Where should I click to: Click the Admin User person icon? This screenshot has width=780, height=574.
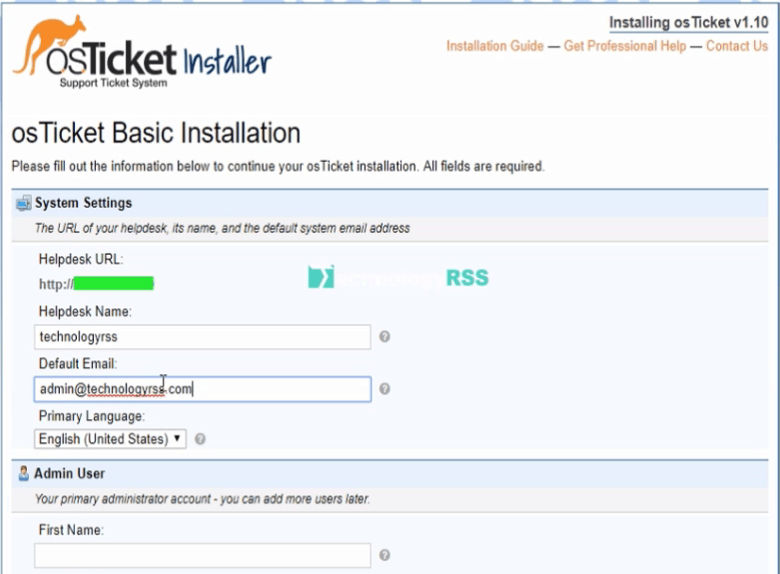coord(23,473)
